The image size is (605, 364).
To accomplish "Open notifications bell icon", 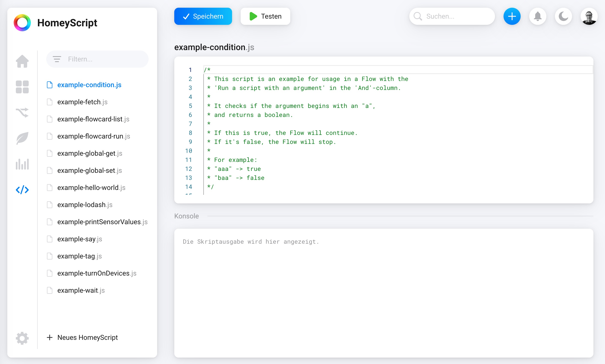I will 538,16.
